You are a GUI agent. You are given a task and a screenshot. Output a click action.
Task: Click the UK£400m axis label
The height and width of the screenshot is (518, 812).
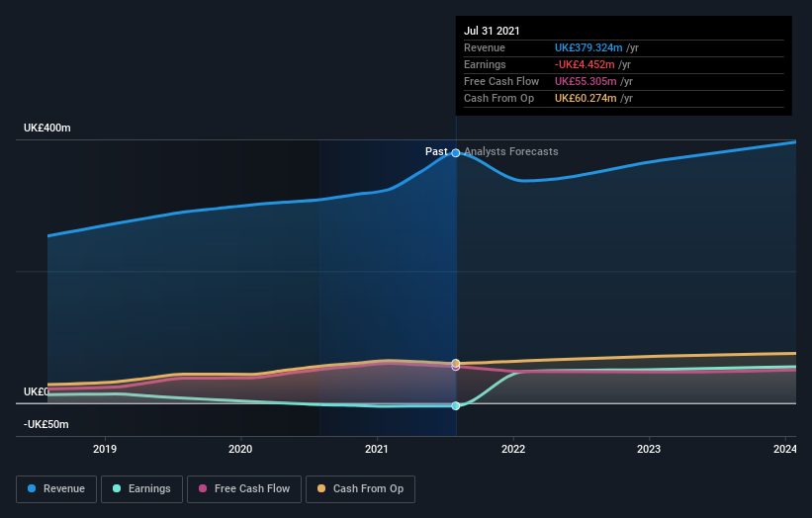[x=47, y=128]
